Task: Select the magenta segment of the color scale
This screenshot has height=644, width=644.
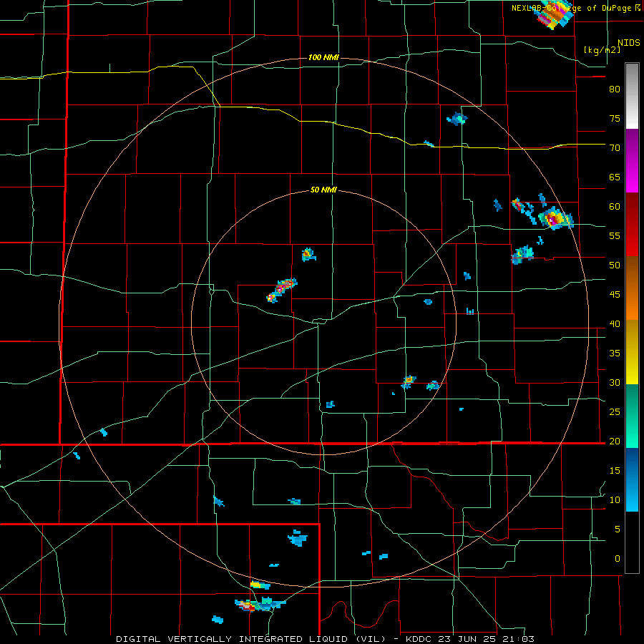Action: [632, 177]
